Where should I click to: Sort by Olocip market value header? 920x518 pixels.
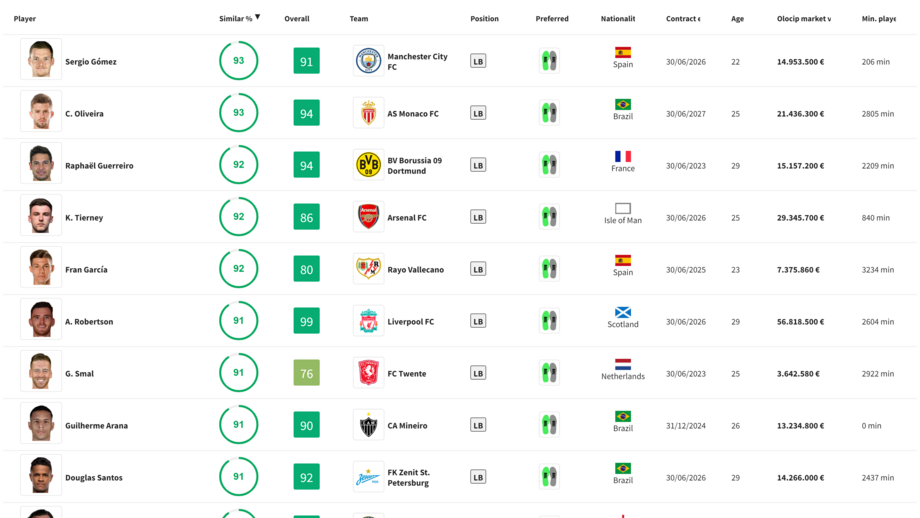[x=803, y=19]
